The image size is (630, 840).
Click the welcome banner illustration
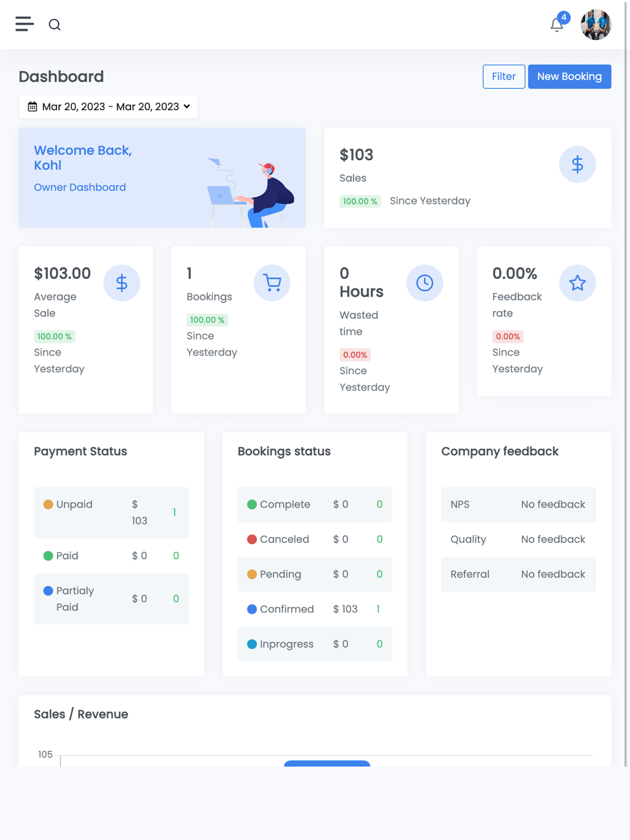click(250, 192)
